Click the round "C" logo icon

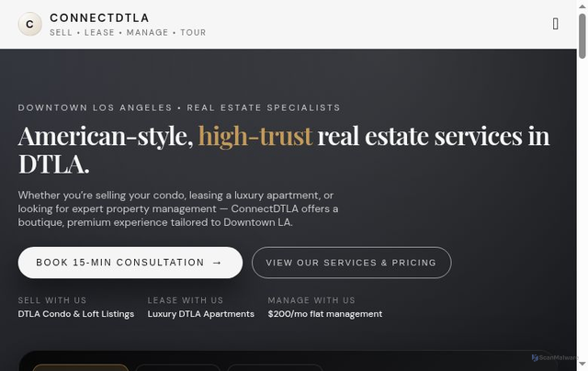(x=30, y=25)
